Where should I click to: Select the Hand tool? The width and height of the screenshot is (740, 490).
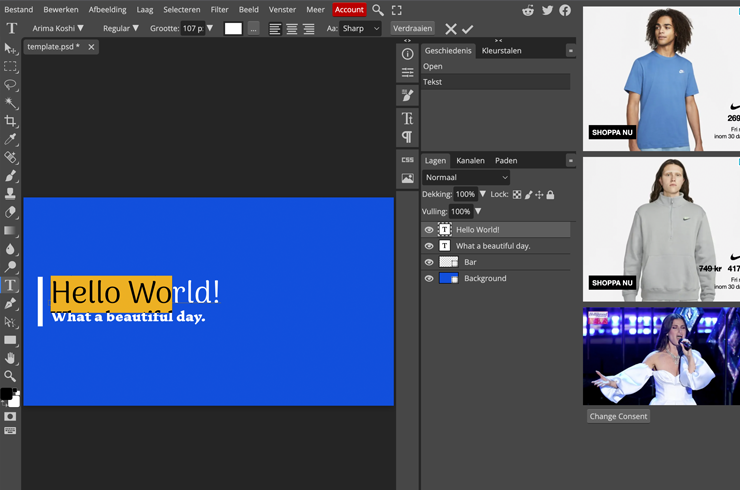click(10, 358)
